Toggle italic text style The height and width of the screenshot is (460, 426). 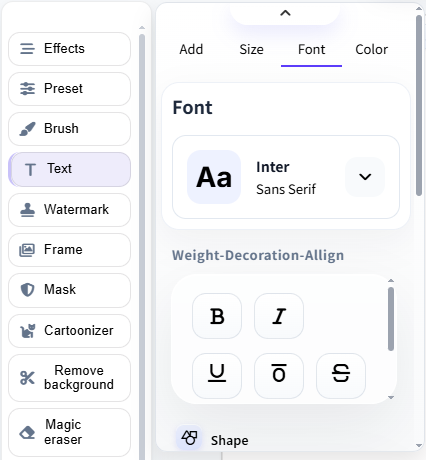pos(279,316)
